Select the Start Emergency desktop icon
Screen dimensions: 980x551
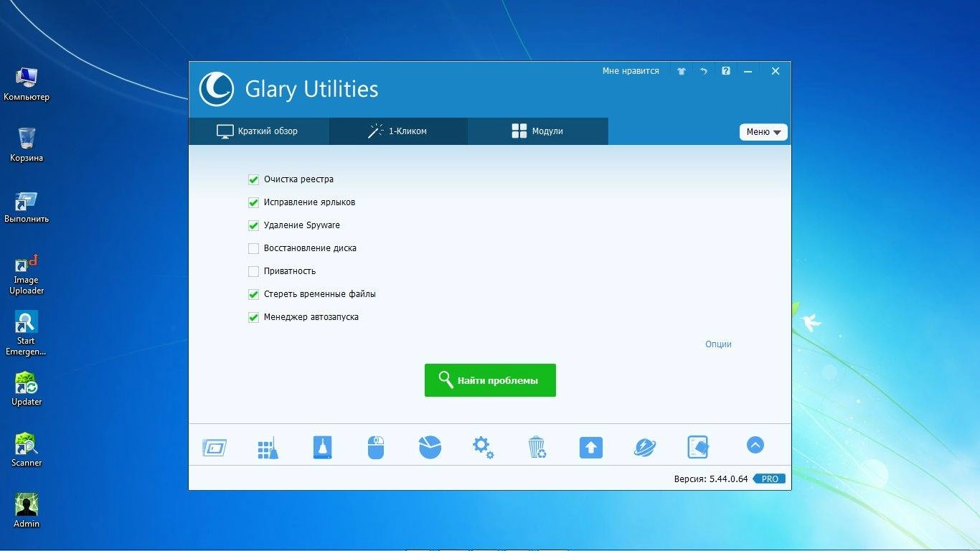pyautogui.click(x=27, y=334)
